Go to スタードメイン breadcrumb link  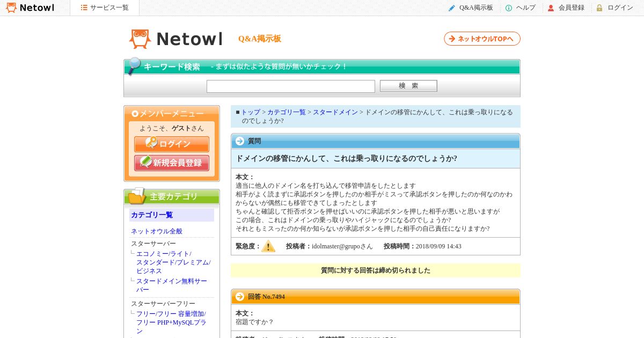click(335, 112)
